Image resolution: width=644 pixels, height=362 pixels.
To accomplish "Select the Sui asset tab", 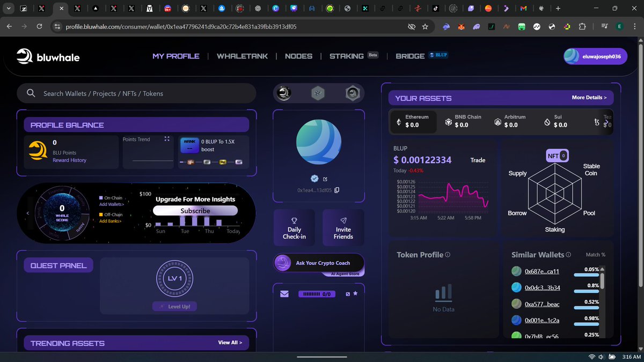I will click(555, 121).
